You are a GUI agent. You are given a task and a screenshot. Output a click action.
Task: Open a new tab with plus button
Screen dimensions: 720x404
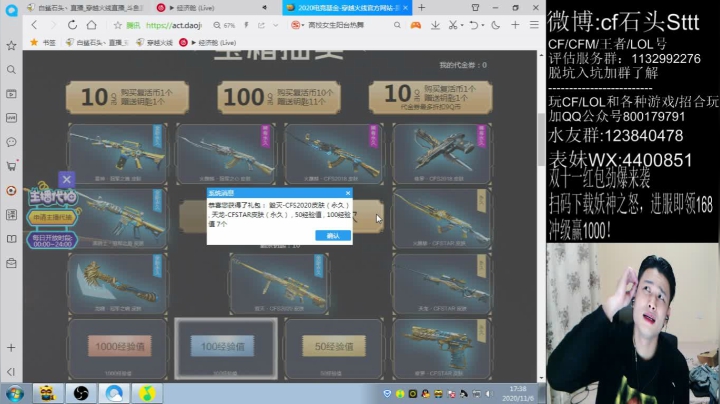coord(422,7)
